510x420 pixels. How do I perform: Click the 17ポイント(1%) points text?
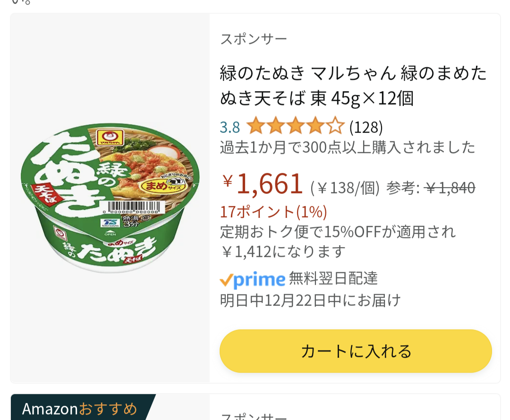[x=273, y=212]
